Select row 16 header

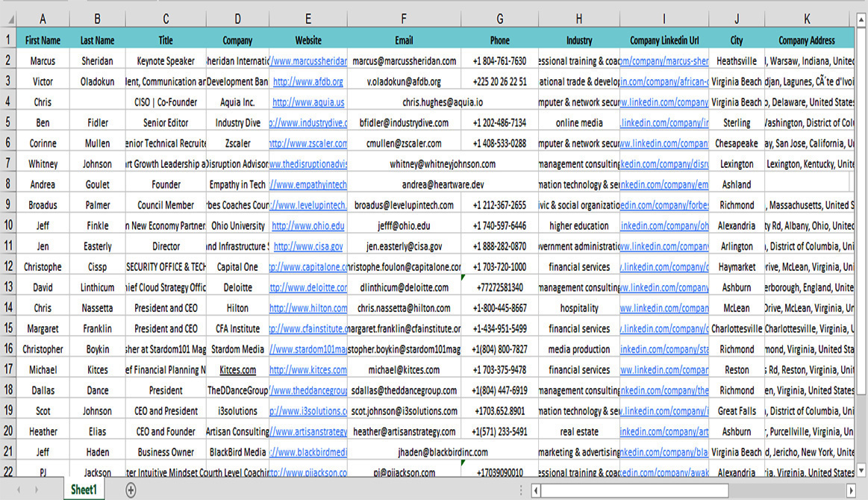7,349
